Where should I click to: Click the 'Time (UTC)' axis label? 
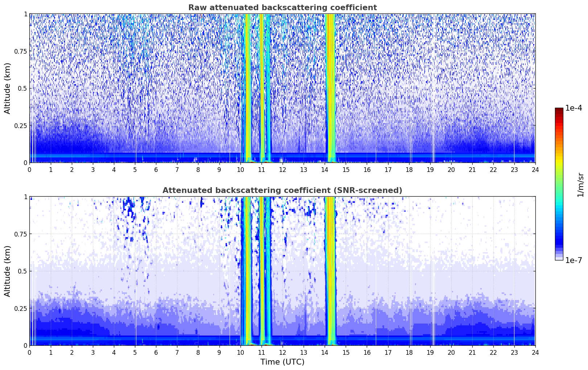tap(282, 362)
